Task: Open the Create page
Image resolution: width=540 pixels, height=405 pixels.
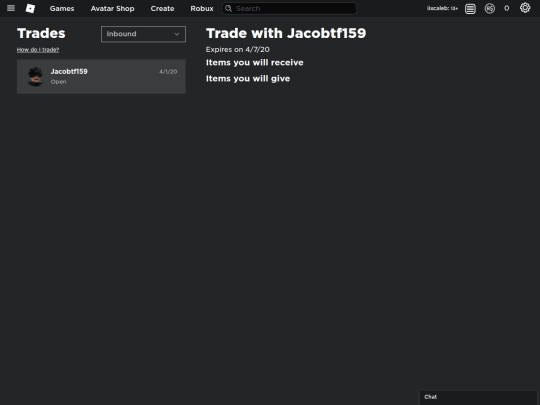Action: (162, 8)
